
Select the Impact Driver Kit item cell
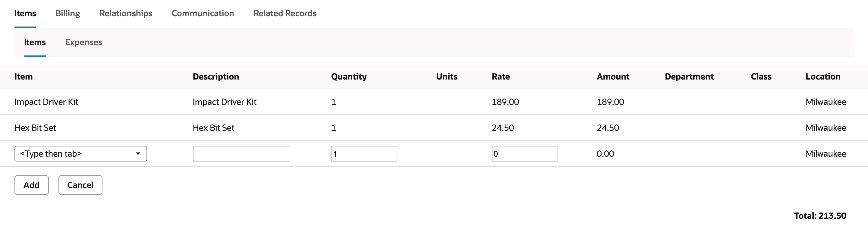46,102
